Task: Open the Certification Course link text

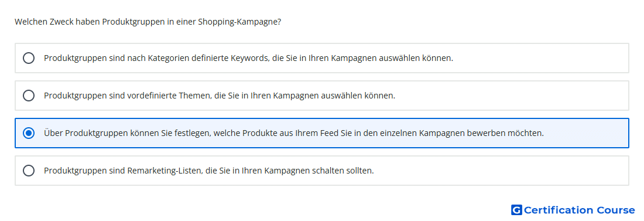Action: [x=579, y=210]
